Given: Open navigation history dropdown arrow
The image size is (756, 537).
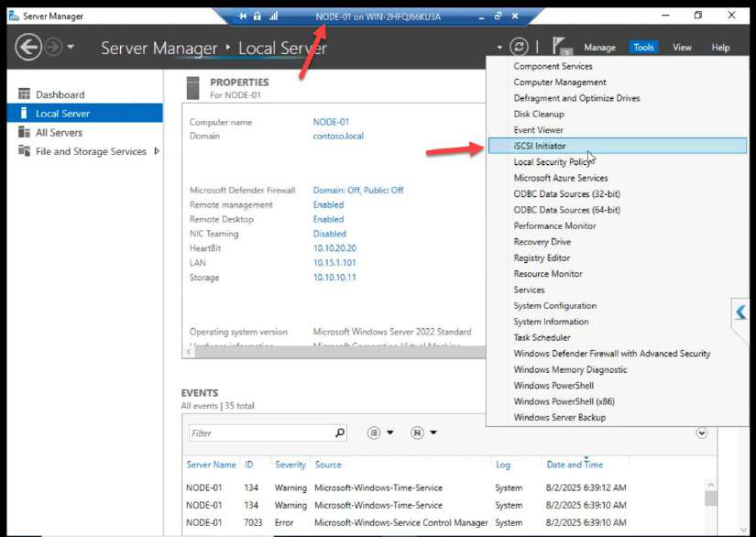Looking at the screenshot, I should click(x=71, y=48).
